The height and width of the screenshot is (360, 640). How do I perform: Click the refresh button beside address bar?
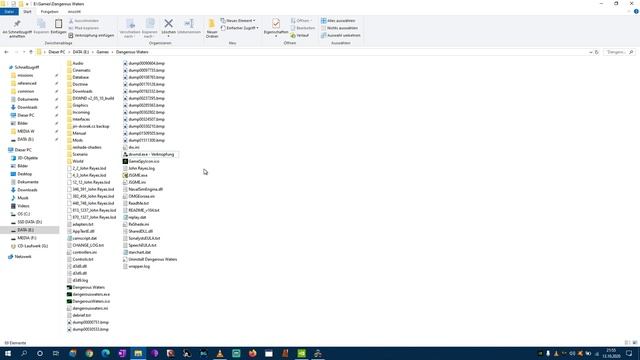597,52
